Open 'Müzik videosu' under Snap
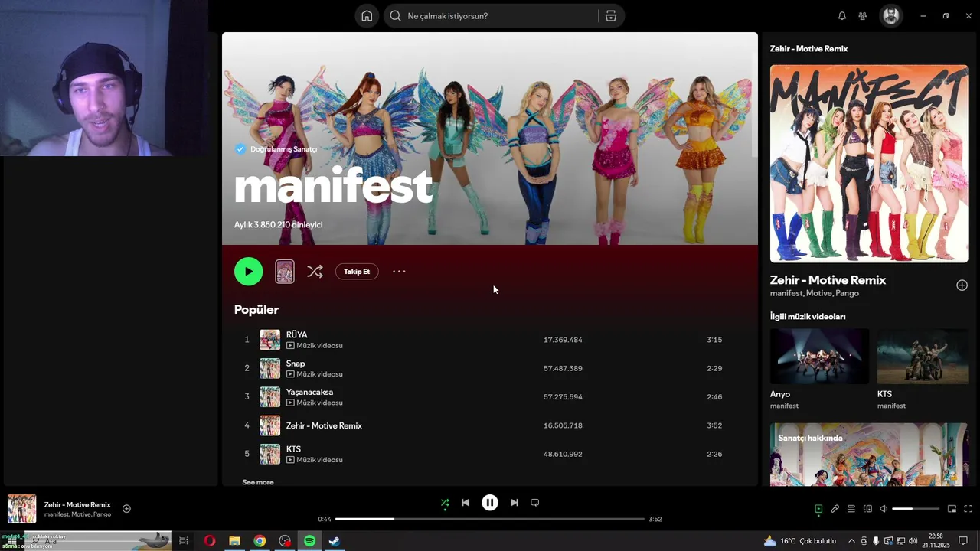Viewport: 980px width, 551px height. tap(315, 374)
